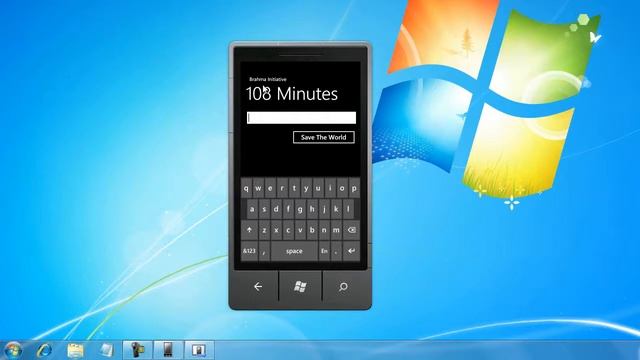This screenshot has width=640, height=360.
Task: Tap the r key on the keyboard
Action: (x=282, y=189)
